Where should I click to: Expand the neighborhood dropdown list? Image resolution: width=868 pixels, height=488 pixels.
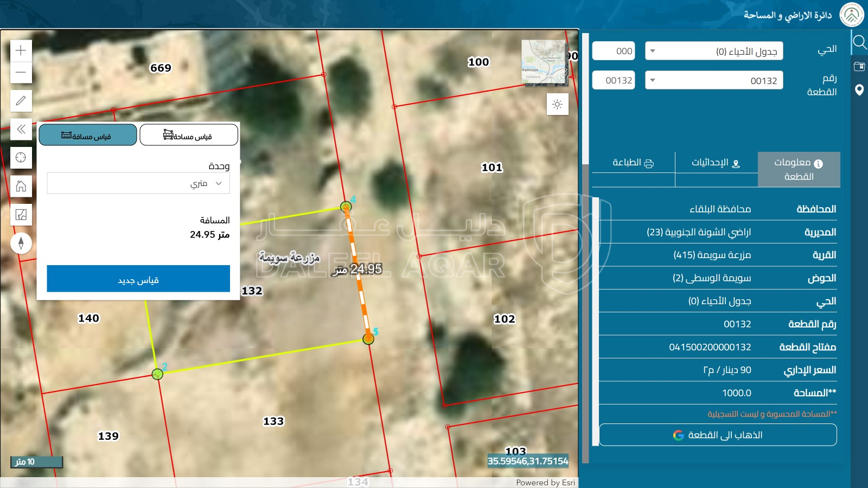tap(713, 51)
